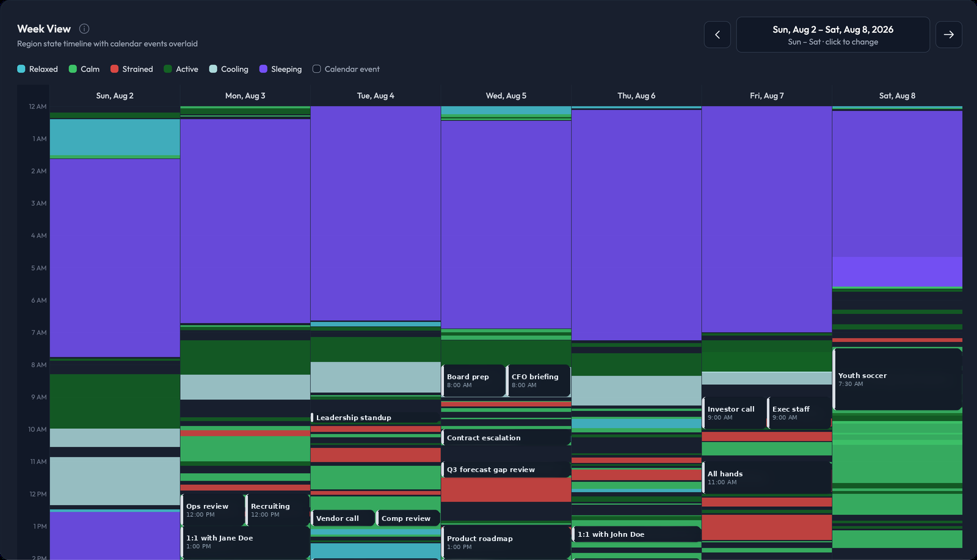Viewport: 977px width, 560px height.
Task: Open the Product roadmap event
Action: pyautogui.click(x=506, y=542)
